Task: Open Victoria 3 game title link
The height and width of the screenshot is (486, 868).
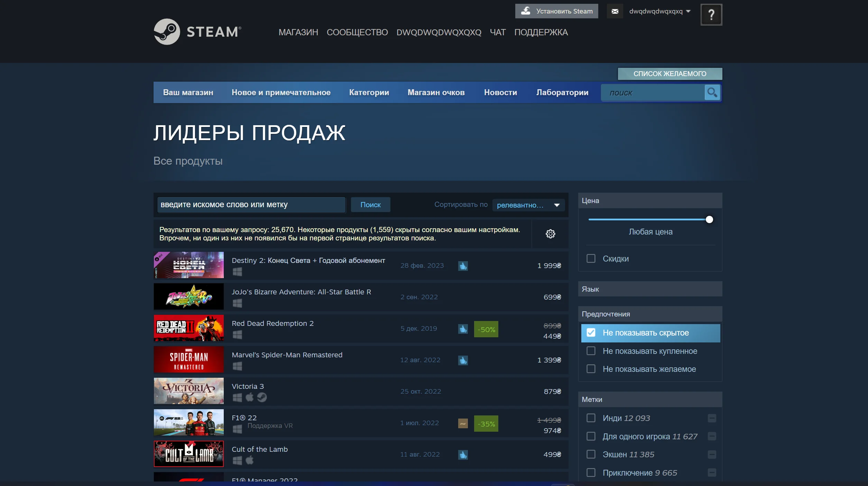Action: (x=248, y=386)
